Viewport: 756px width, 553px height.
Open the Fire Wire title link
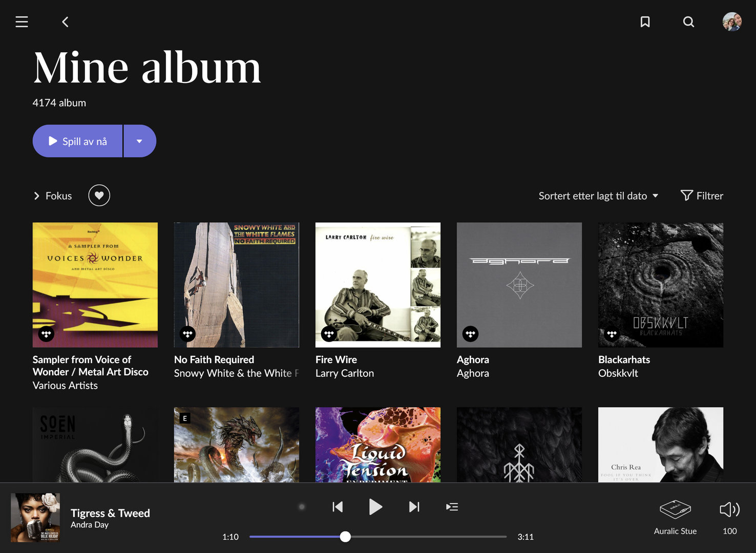point(336,359)
